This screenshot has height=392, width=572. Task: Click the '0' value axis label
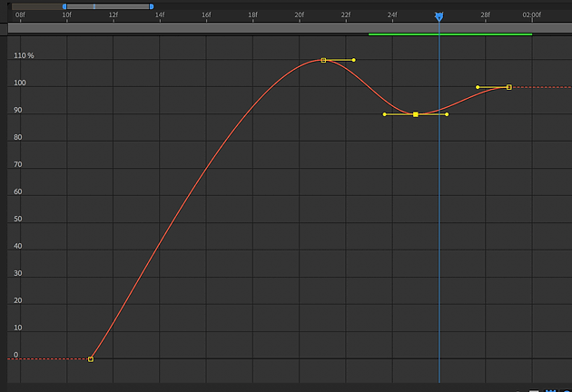(15, 355)
